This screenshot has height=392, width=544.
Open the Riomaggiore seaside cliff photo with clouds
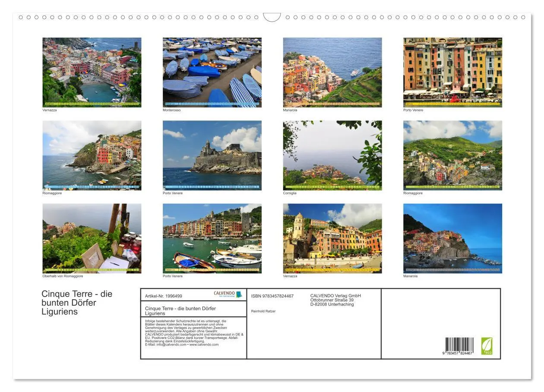click(x=92, y=155)
